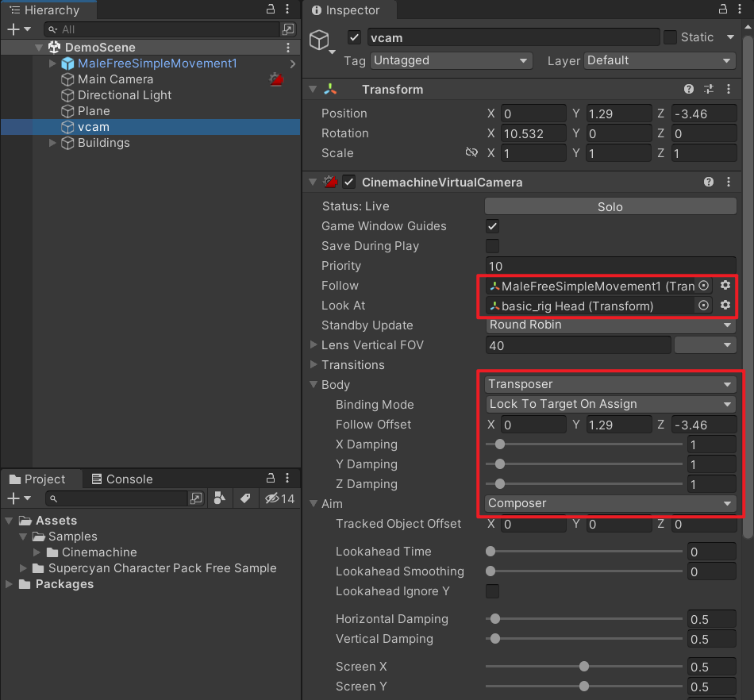Click the vcam name field
Image resolution: width=754 pixels, height=700 pixels.
click(x=514, y=37)
